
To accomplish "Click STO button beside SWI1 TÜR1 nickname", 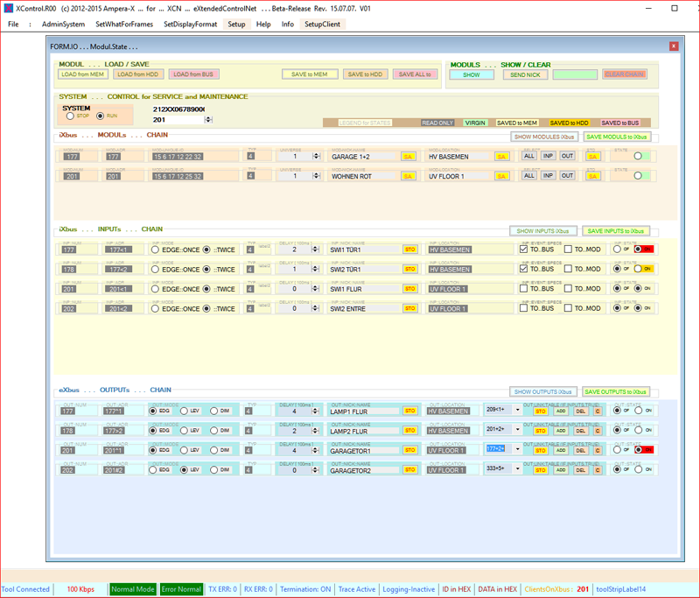I will [409, 250].
